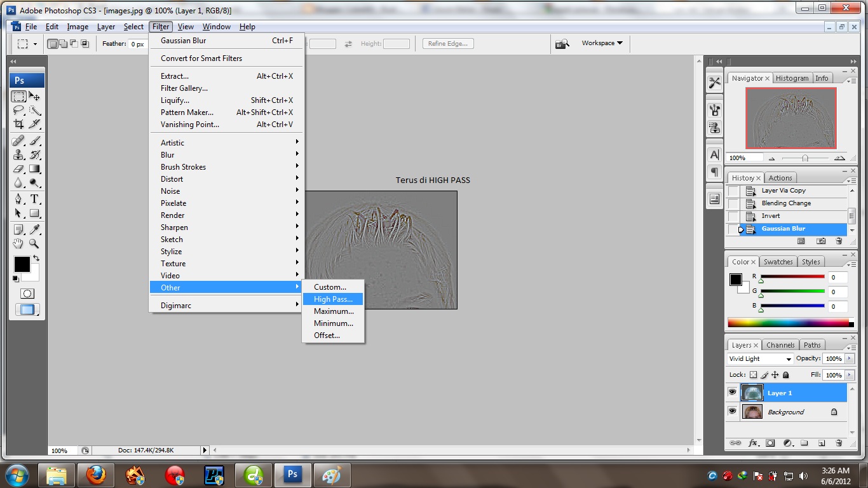
Task: Expand the Sharpen filter submenu
Action: point(227,227)
